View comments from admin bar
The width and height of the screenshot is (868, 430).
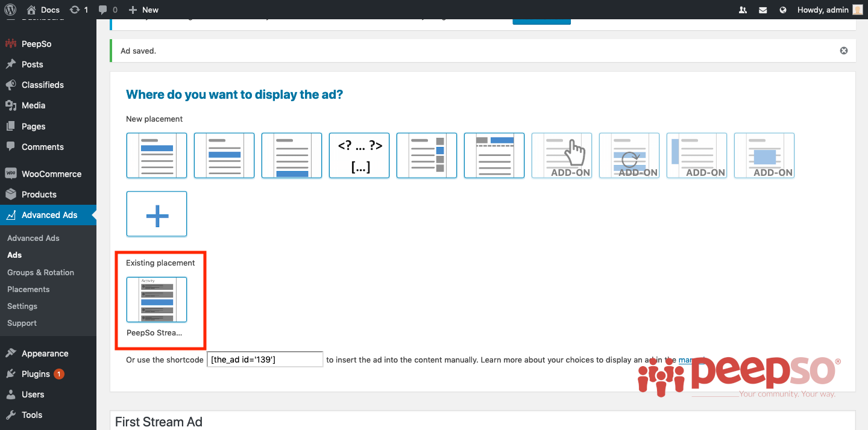click(x=108, y=10)
